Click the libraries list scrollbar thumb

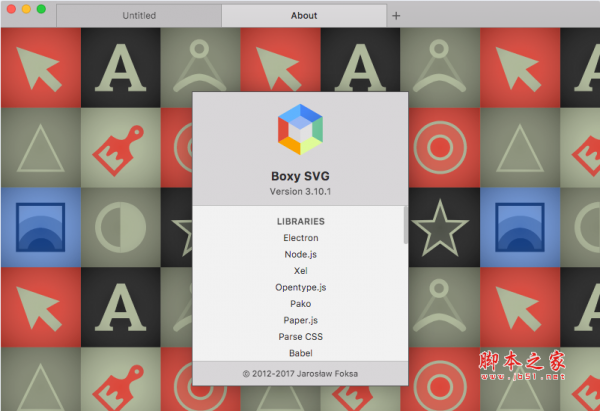406,225
